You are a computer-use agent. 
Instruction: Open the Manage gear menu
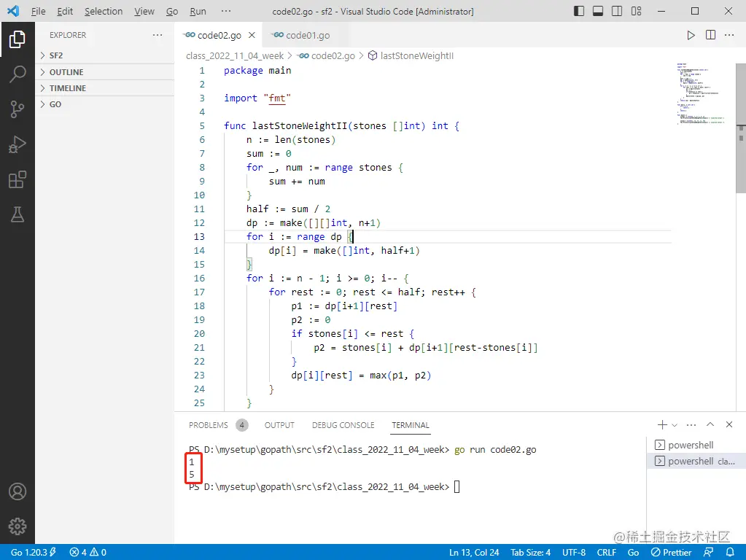17,526
